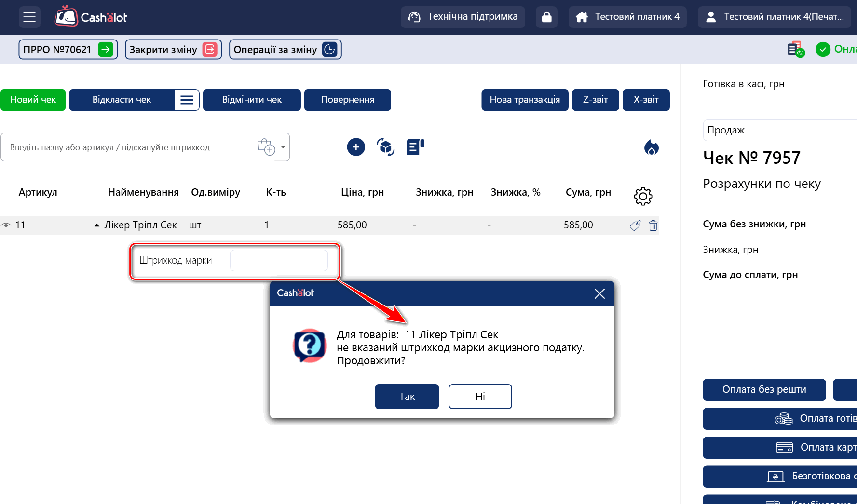857x504 pixels.
Task: Click the lock screen icon
Action: (546, 17)
